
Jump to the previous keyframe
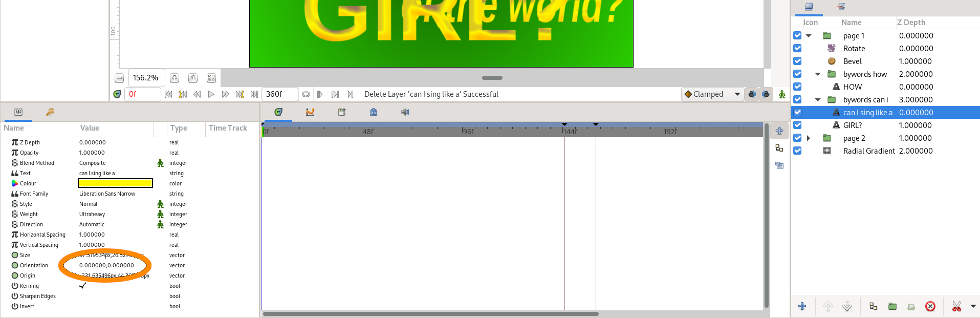[x=183, y=94]
